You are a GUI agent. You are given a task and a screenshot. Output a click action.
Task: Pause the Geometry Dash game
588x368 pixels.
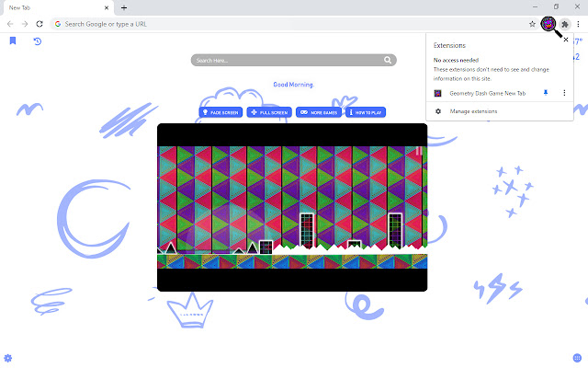[x=419, y=151]
